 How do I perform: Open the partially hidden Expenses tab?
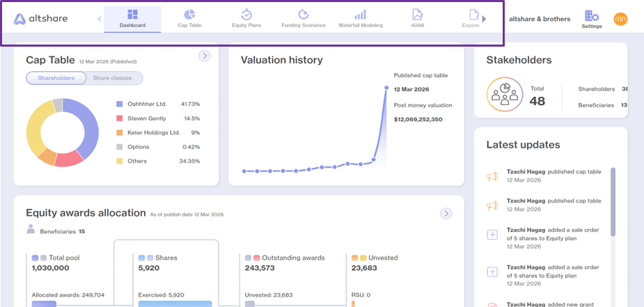point(471,19)
